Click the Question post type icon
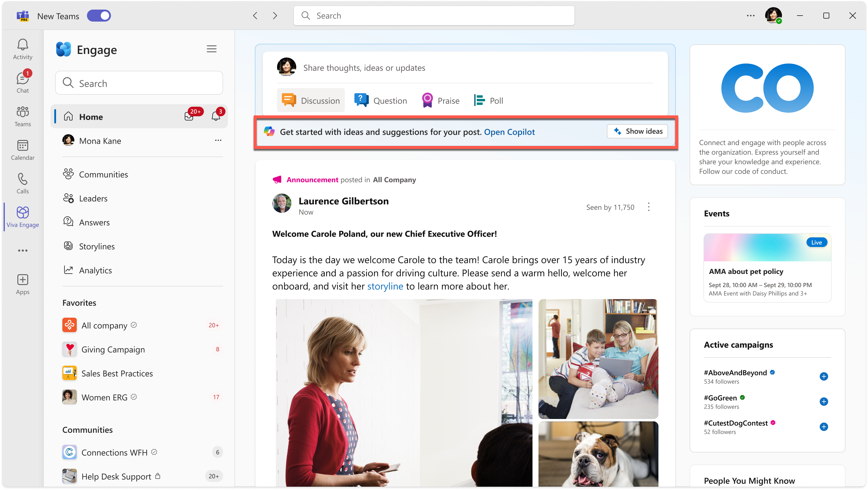Viewport: 868px width, 490px height. coord(360,99)
